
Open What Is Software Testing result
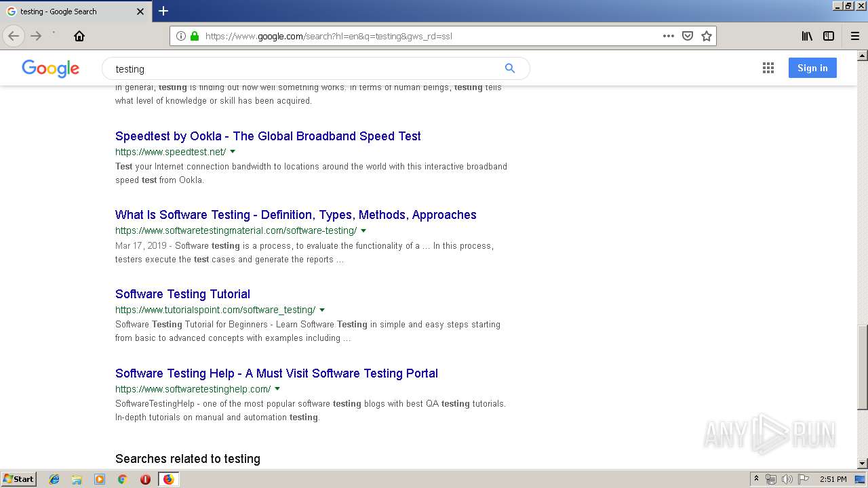point(296,215)
